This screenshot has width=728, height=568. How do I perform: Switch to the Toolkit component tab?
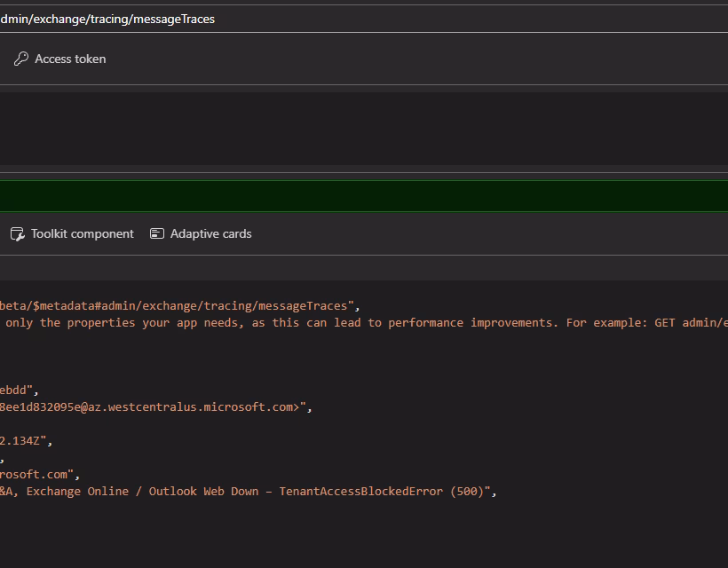point(82,233)
